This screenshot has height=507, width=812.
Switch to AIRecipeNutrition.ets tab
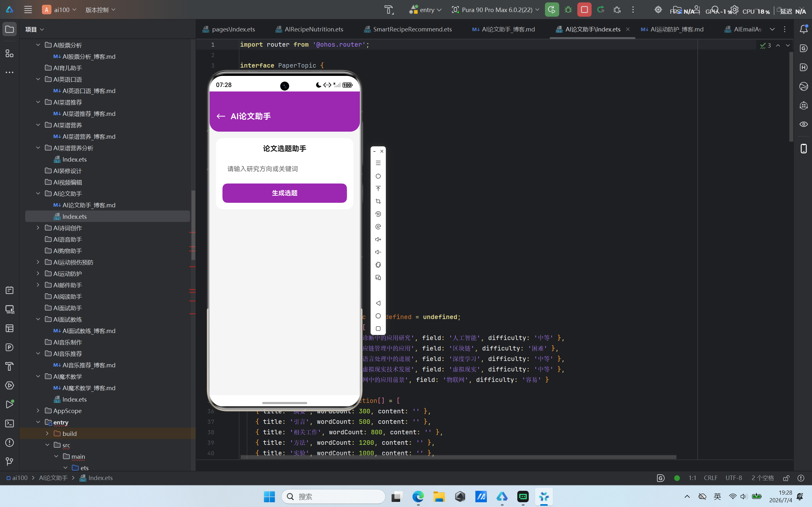coord(310,29)
